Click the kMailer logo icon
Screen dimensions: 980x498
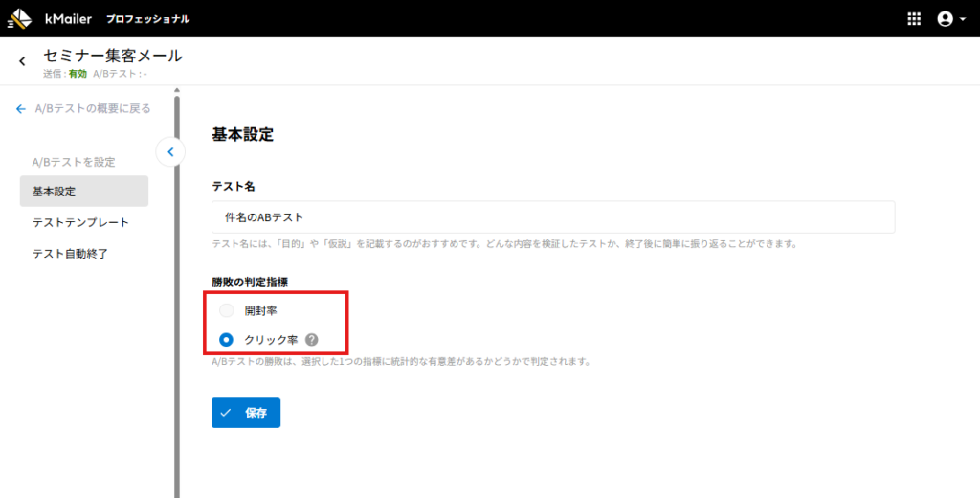19,18
